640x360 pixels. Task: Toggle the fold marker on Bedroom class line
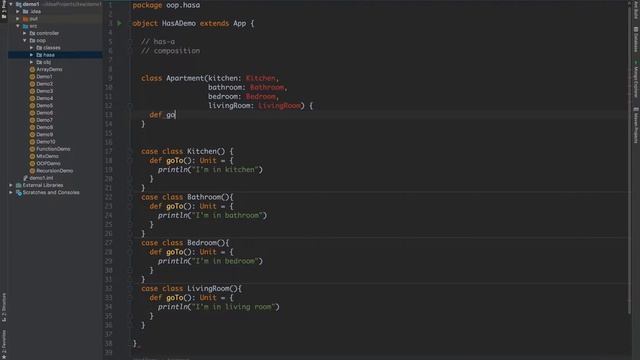point(130,243)
